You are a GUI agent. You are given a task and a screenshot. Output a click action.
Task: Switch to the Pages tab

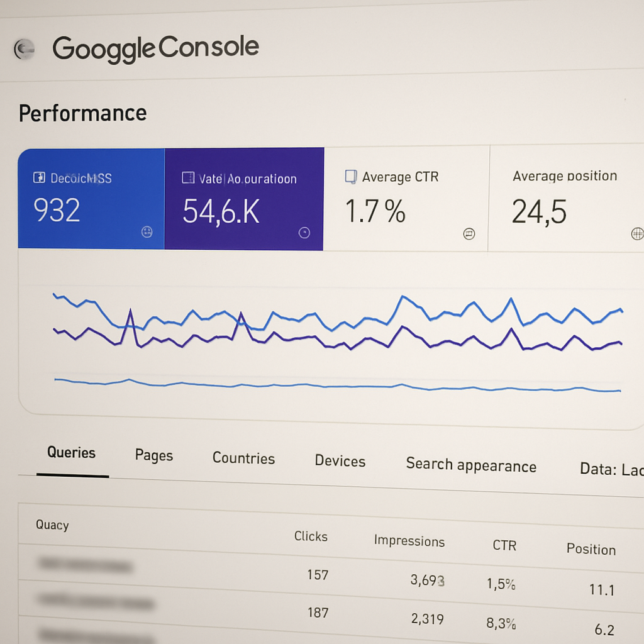click(x=153, y=455)
